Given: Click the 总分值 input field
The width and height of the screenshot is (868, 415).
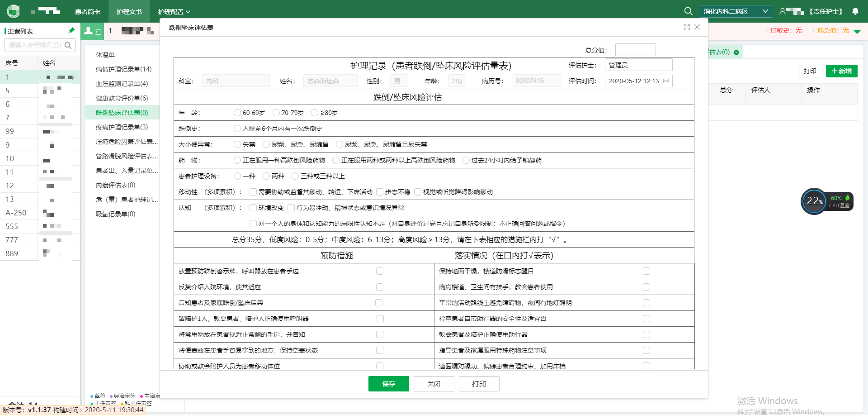Looking at the screenshot, I should tap(635, 50).
